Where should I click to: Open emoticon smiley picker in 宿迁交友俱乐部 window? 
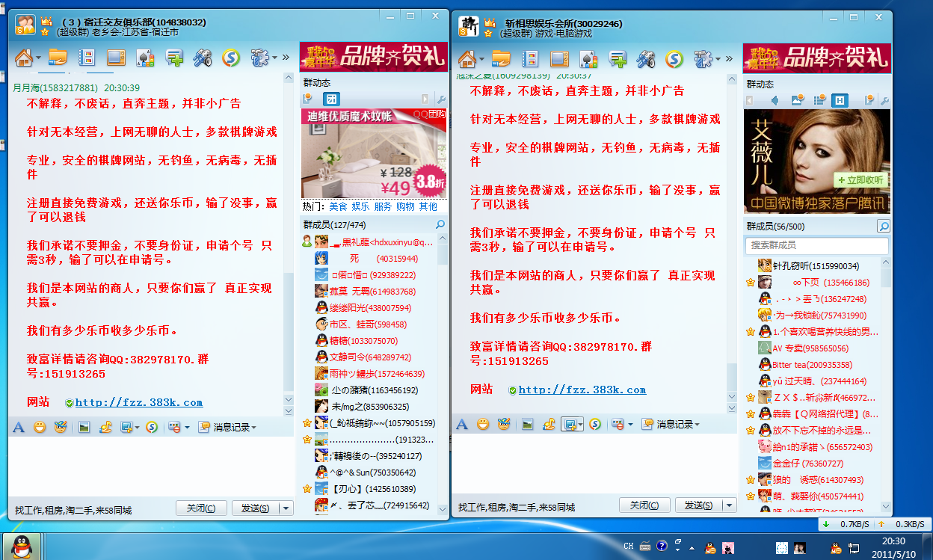tap(40, 427)
